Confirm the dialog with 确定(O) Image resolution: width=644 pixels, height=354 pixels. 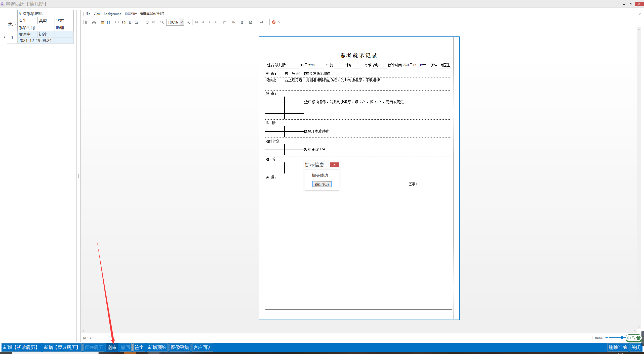322,184
